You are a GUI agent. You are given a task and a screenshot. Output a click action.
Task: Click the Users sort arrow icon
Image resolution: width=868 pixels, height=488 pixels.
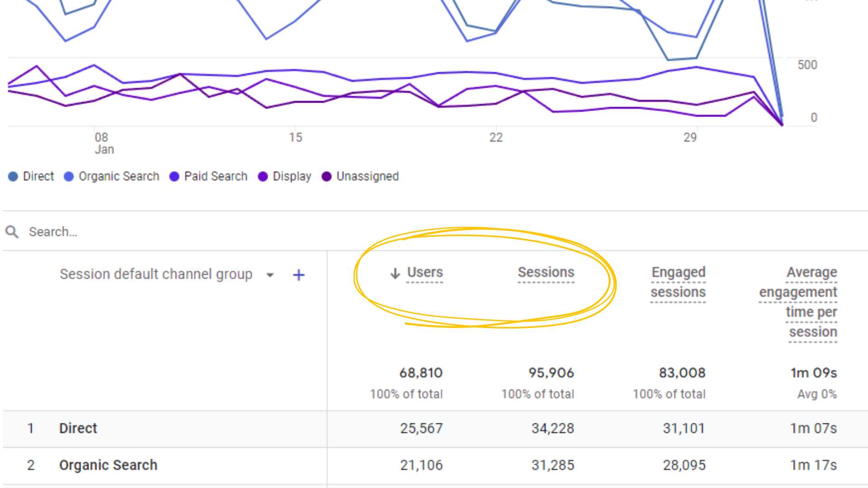pyautogui.click(x=395, y=273)
